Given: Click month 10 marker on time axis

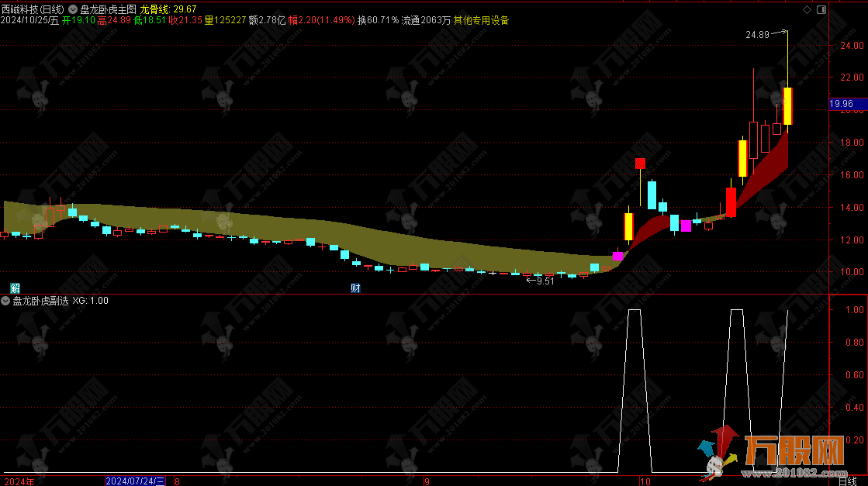Looking at the screenshot, I should tap(645, 481).
